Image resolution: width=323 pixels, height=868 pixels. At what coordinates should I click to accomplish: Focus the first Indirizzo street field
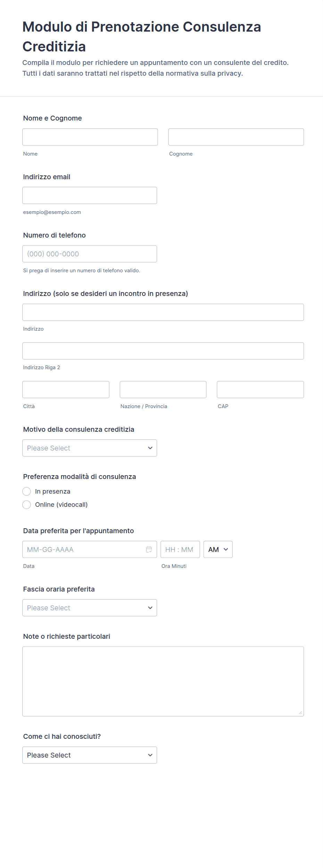click(163, 312)
